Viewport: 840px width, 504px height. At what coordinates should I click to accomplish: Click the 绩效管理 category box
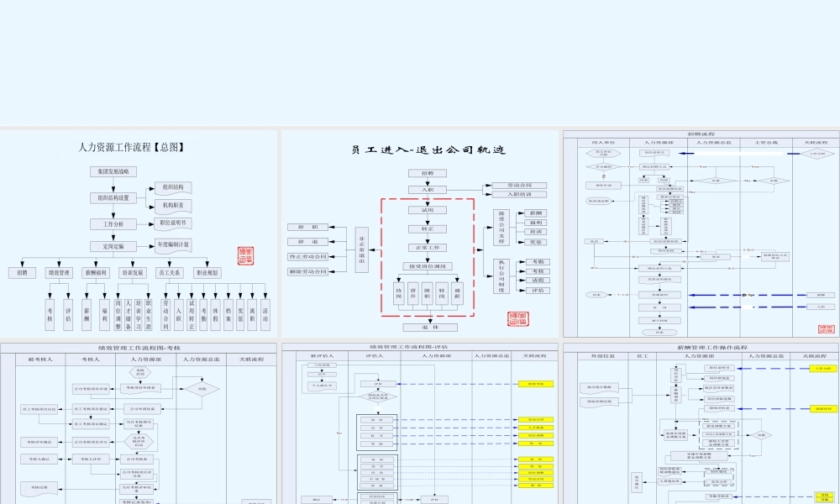[59, 272]
